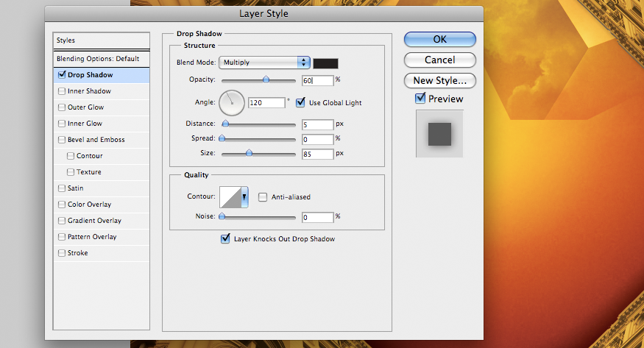Click the Size value field
644x348 pixels.
(x=317, y=155)
